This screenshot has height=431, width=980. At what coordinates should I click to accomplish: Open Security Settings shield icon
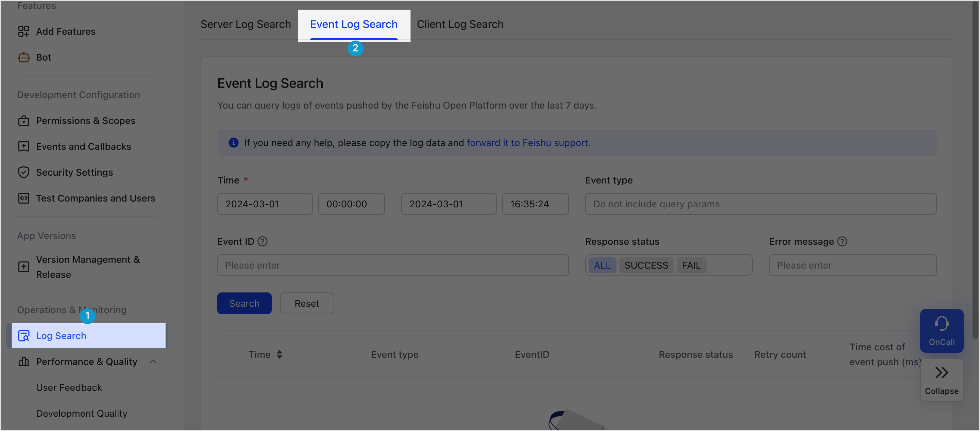click(23, 172)
